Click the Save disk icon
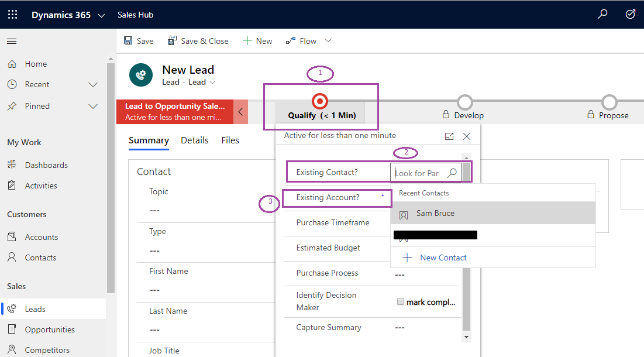 128,40
